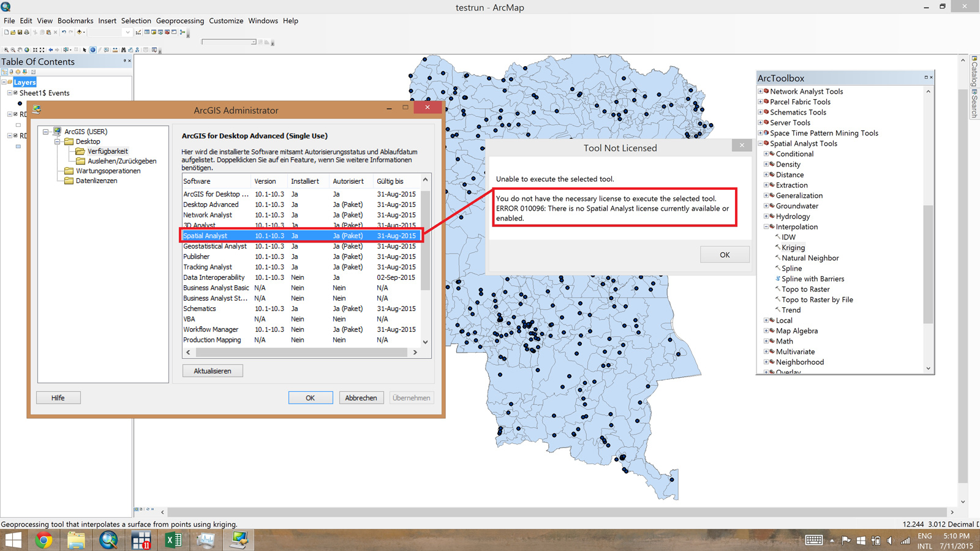Select the Kriging tool in ArcToolbox
Image resolution: width=980 pixels, height=551 pixels.
(793, 247)
